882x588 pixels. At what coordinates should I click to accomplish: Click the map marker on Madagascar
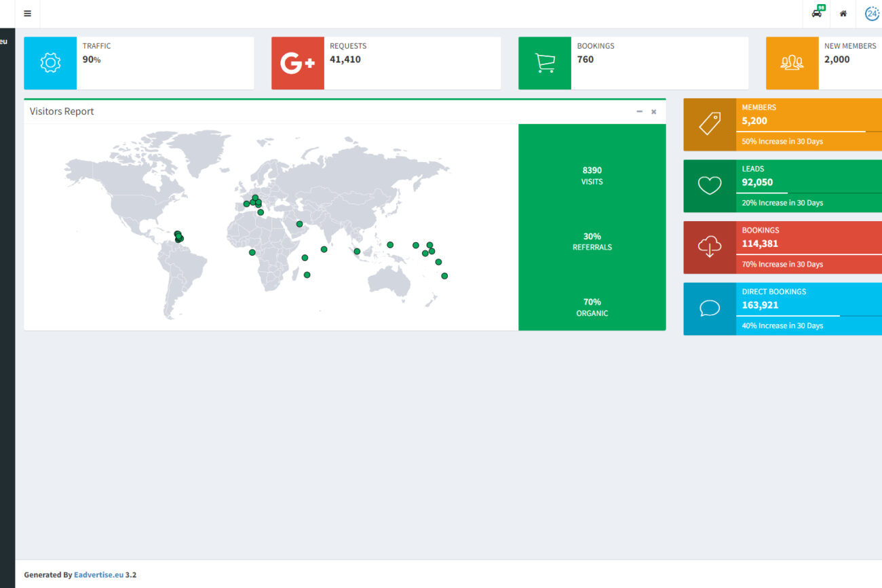(x=307, y=275)
